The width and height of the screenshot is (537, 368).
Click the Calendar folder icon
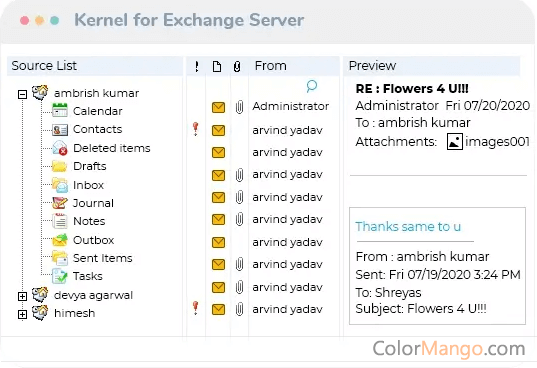(60, 110)
